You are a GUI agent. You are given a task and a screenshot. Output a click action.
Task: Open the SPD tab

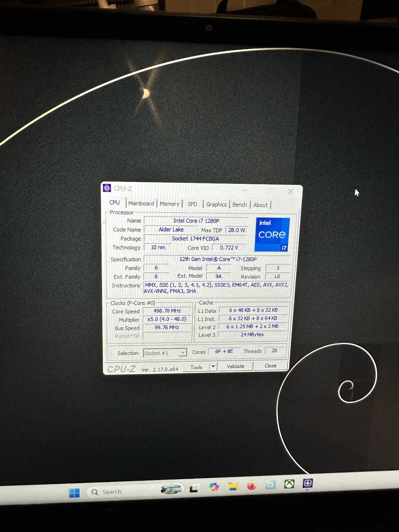click(193, 204)
